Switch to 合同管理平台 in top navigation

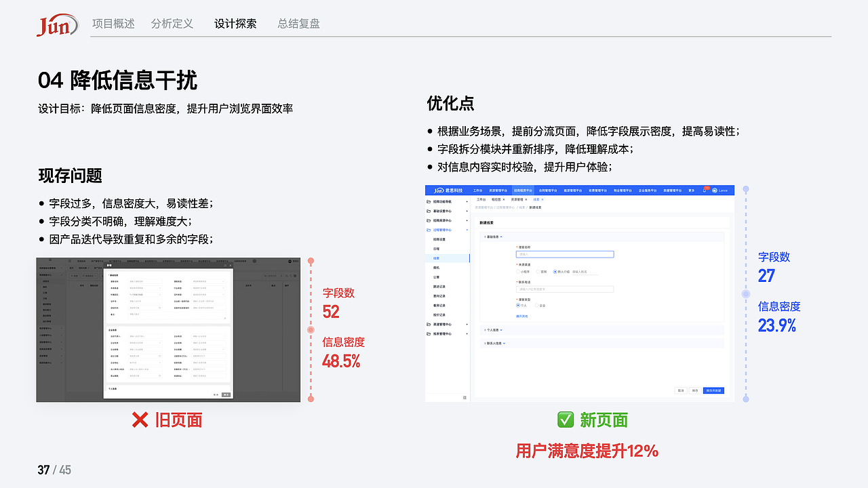pos(548,190)
